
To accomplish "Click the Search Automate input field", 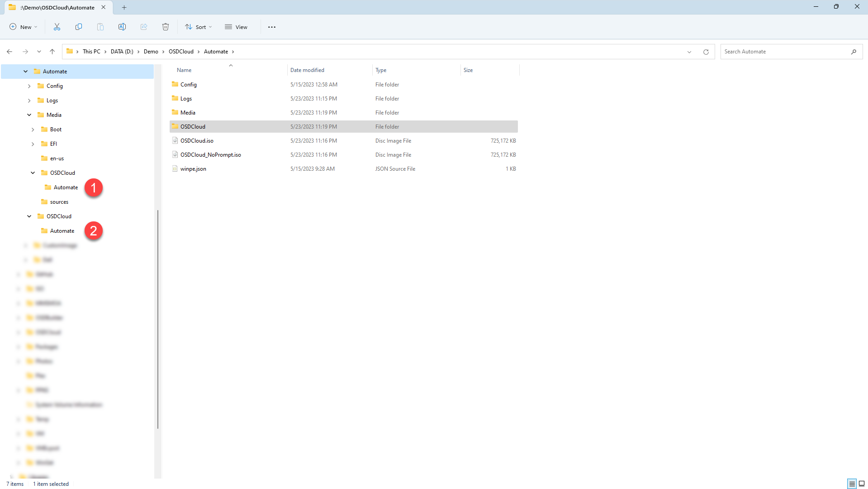I will [785, 52].
